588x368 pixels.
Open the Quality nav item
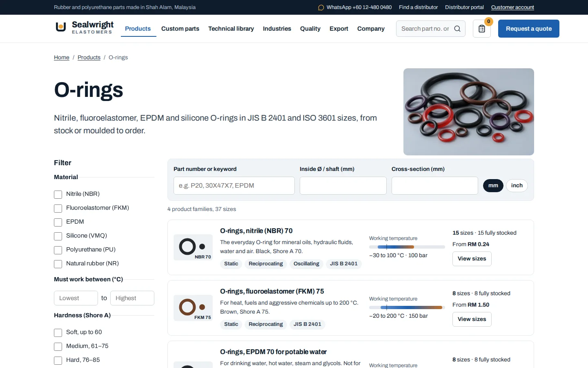(310, 29)
